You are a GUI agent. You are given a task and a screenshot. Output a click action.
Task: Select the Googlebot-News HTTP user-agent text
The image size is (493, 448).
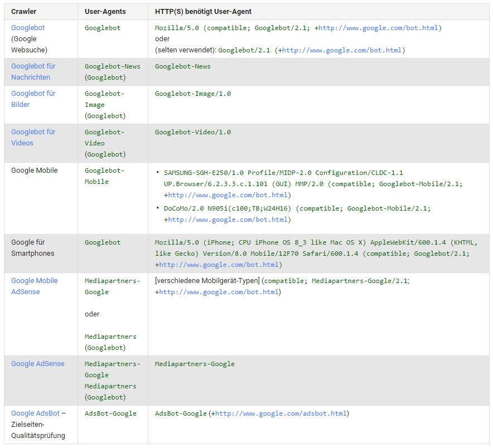(x=183, y=66)
